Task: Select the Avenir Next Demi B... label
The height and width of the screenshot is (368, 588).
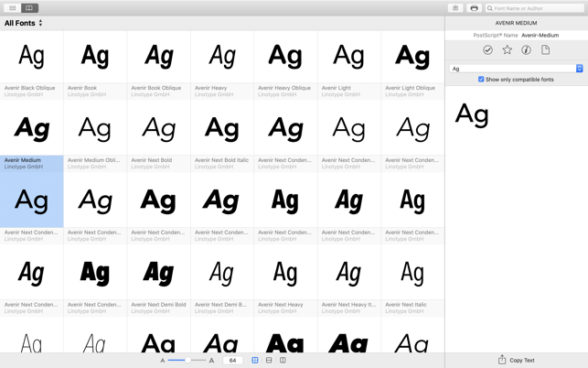Action: click(220, 305)
